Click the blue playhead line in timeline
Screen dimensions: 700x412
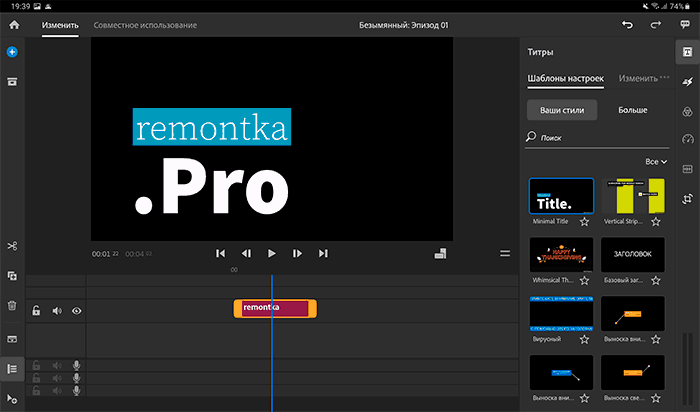272,343
